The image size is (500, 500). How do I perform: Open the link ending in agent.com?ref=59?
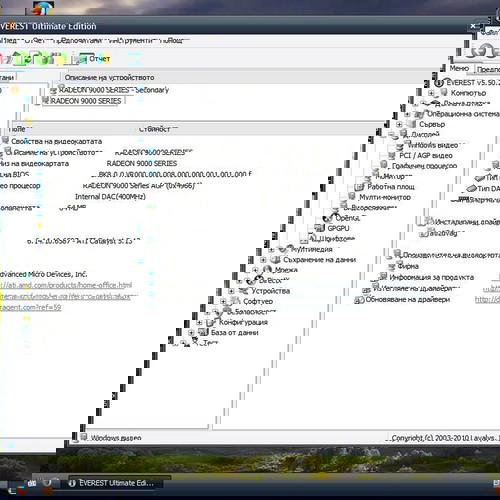pos(31,307)
